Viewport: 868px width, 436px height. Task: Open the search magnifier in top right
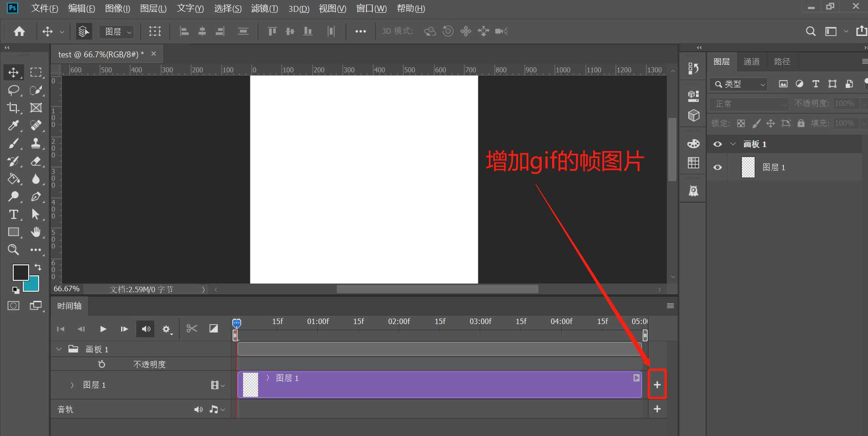coord(811,31)
